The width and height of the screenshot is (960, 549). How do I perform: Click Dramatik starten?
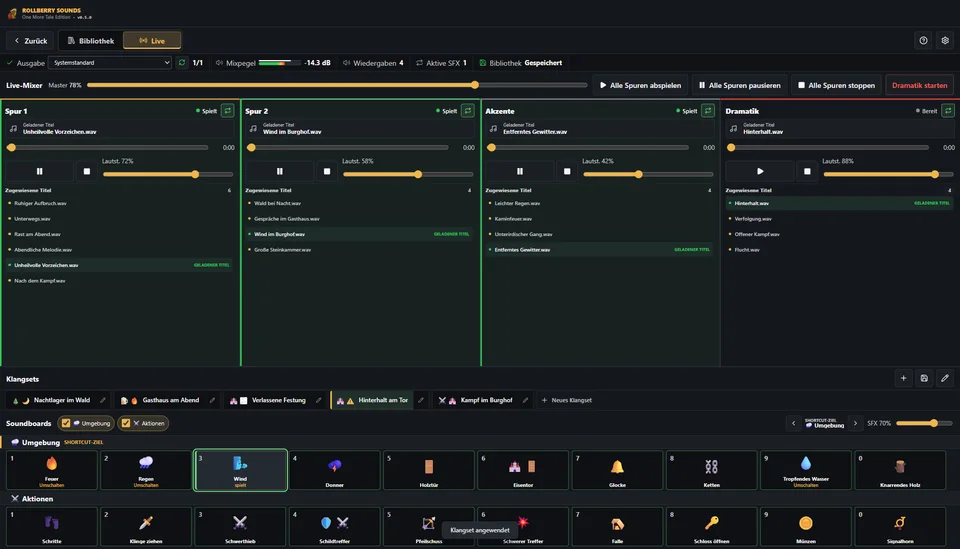coord(920,85)
